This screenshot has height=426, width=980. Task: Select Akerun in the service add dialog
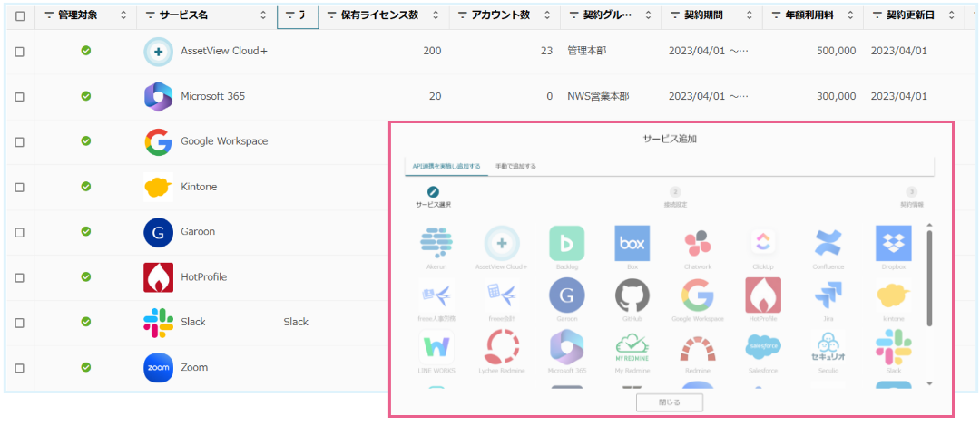[x=436, y=243]
